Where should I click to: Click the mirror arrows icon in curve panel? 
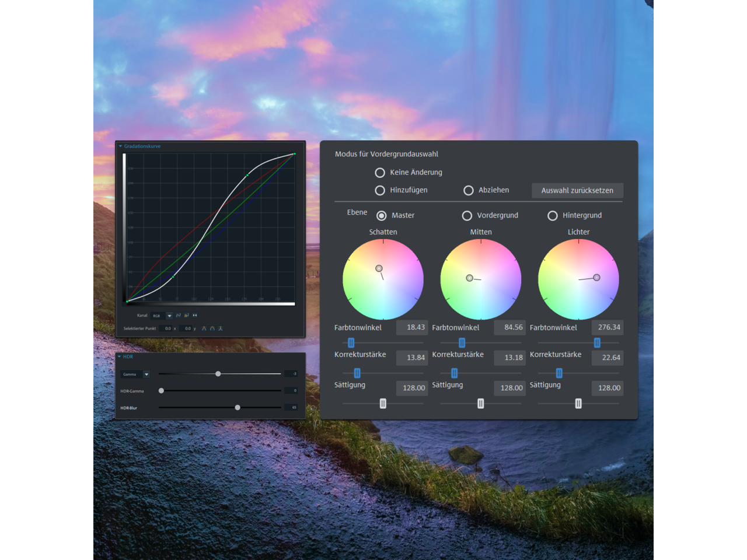(195, 316)
